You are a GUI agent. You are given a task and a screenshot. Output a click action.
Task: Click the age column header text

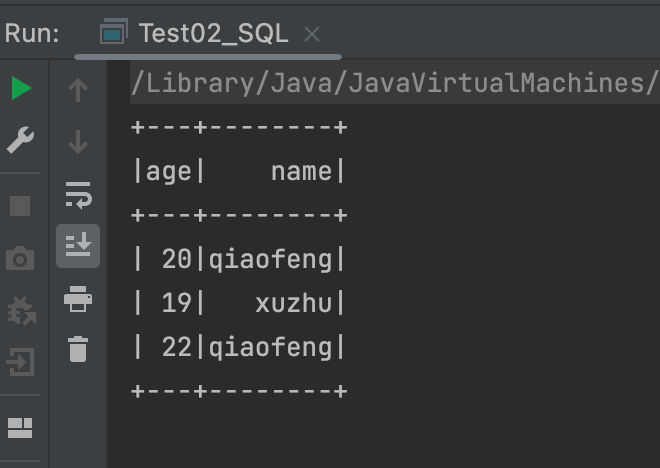pyautogui.click(x=168, y=172)
